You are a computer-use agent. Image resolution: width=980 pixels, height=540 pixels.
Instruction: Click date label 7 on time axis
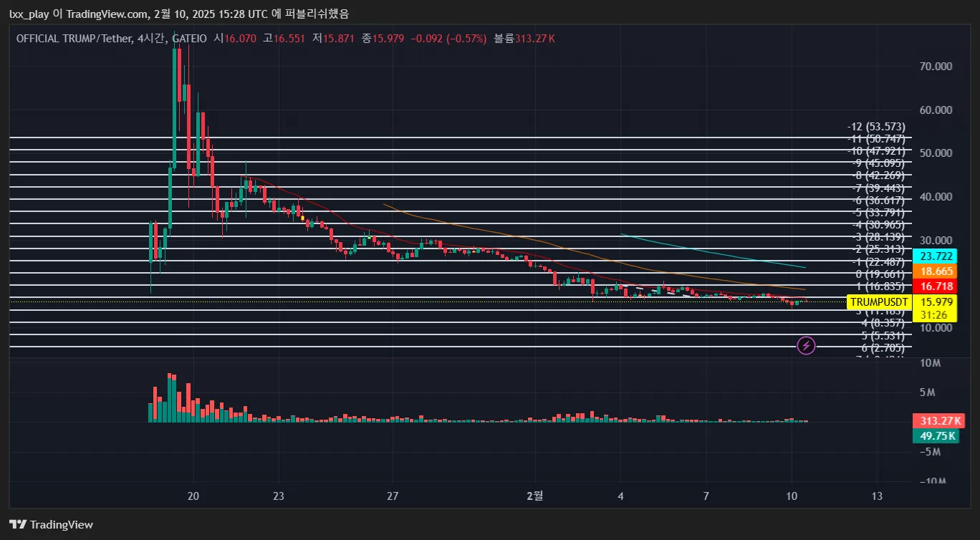pyautogui.click(x=706, y=496)
